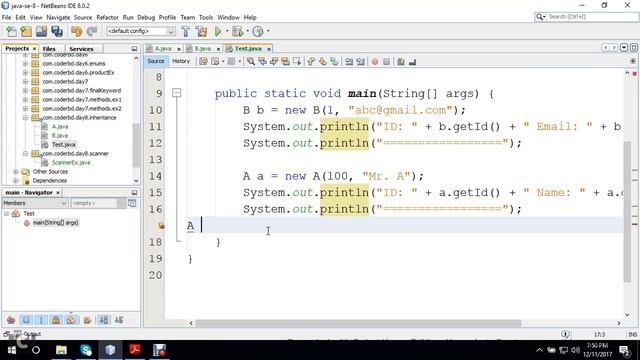640x360 pixels.
Task: Toggle Show Non-Public Members in Navigator
Action: [56, 320]
